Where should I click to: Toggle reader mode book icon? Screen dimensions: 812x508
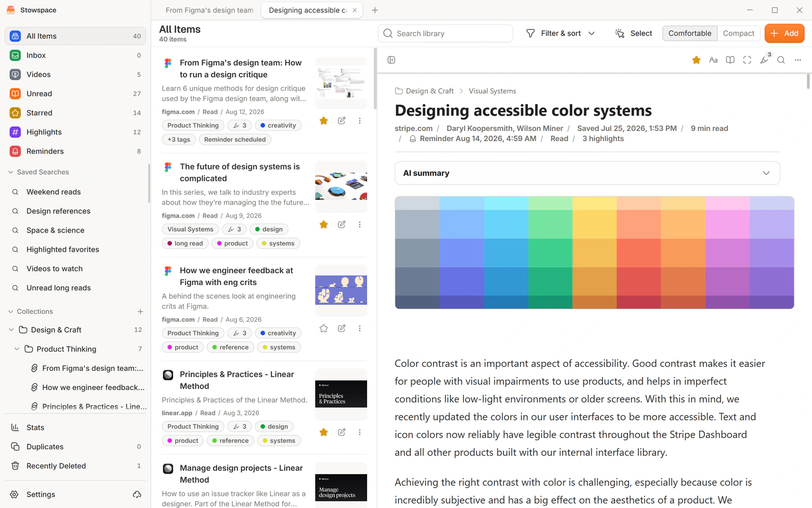point(730,60)
